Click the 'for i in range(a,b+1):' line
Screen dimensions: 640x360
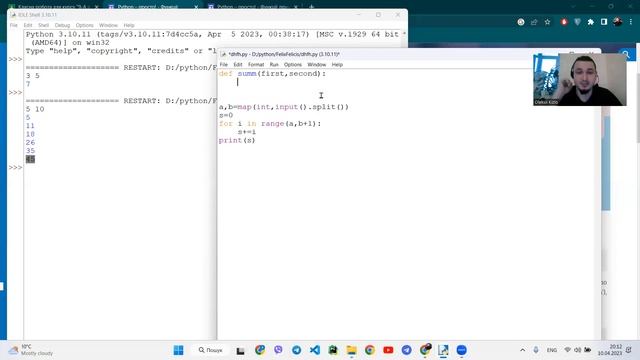coord(270,124)
